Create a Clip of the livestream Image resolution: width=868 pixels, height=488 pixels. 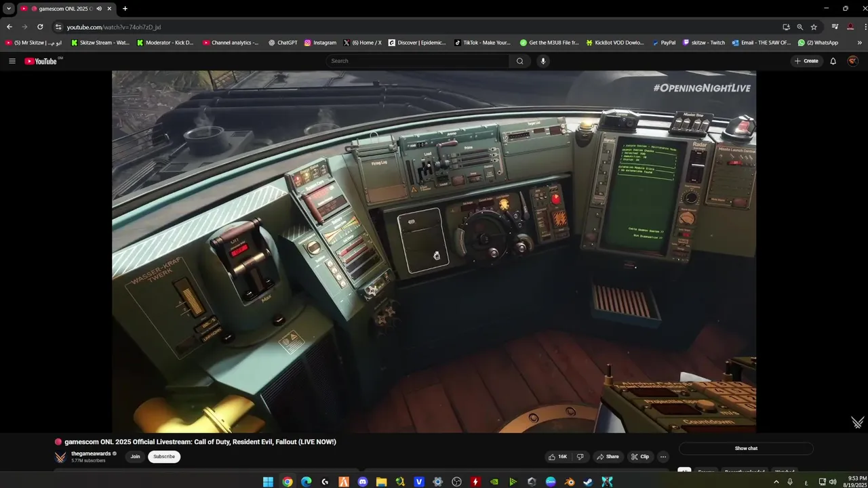639,457
